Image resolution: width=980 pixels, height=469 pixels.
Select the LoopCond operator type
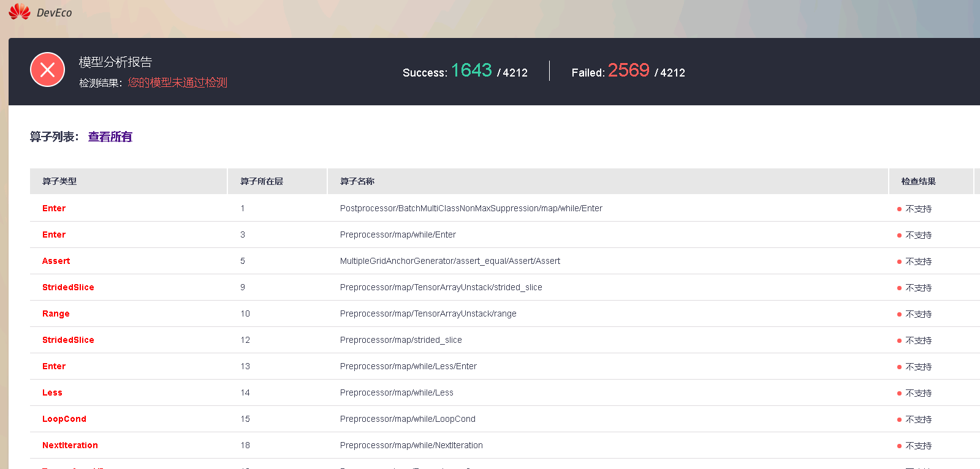click(64, 419)
